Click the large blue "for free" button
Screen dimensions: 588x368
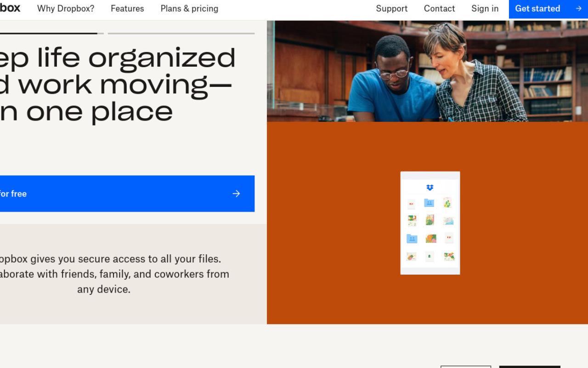coord(127,194)
